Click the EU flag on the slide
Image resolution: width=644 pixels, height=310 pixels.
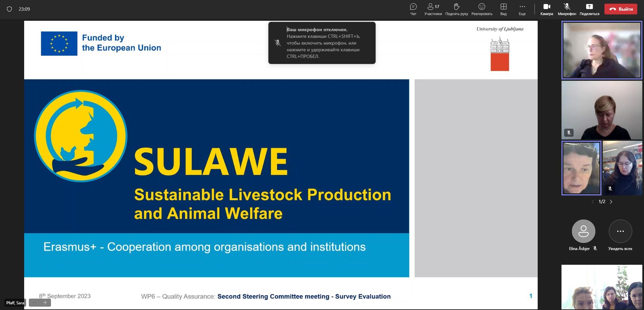point(59,44)
